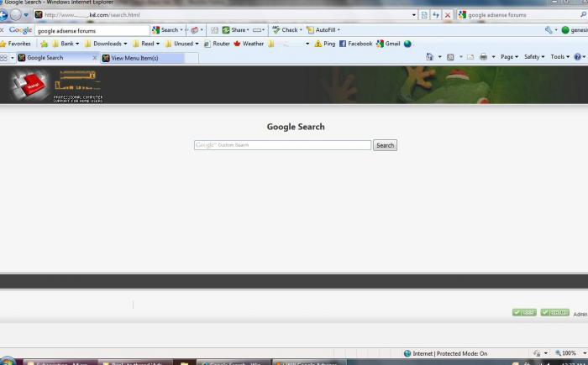Switch to the Google Search tab
Screen dimensions: 588x365
click(x=55, y=58)
